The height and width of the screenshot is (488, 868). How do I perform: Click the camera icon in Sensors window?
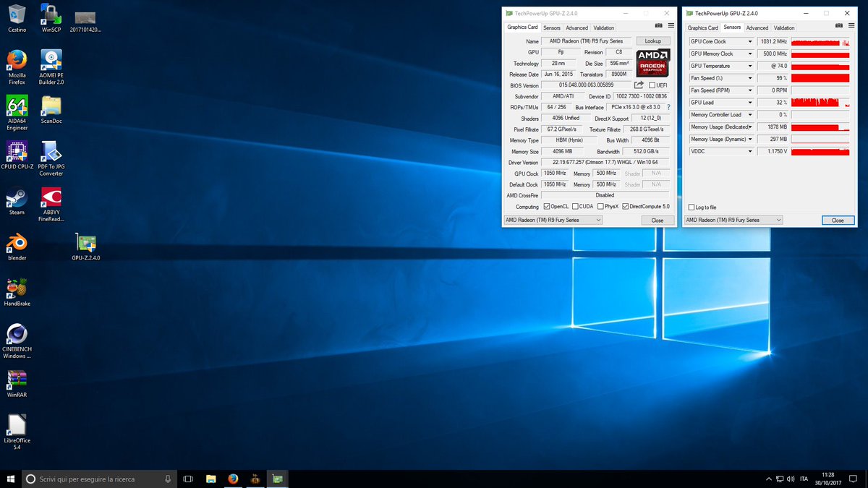(x=838, y=26)
